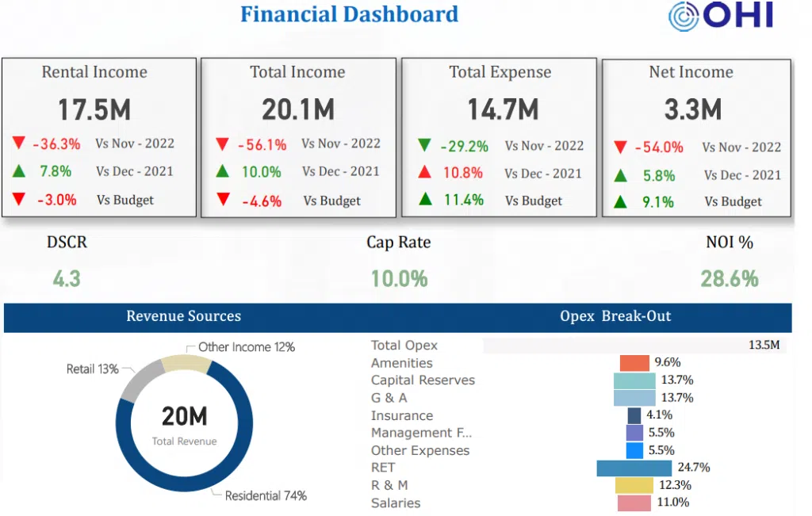The width and height of the screenshot is (812, 516).
Task: Click red down arrow beside Total Income -4.6%
Action: 223,200
